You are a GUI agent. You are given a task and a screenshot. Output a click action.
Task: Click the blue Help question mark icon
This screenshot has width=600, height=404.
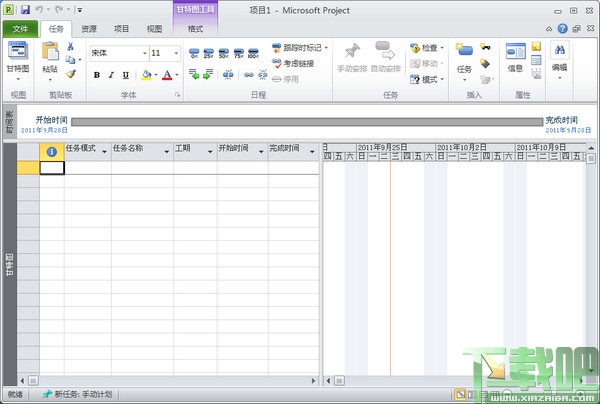pyautogui.click(x=562, y=29)
